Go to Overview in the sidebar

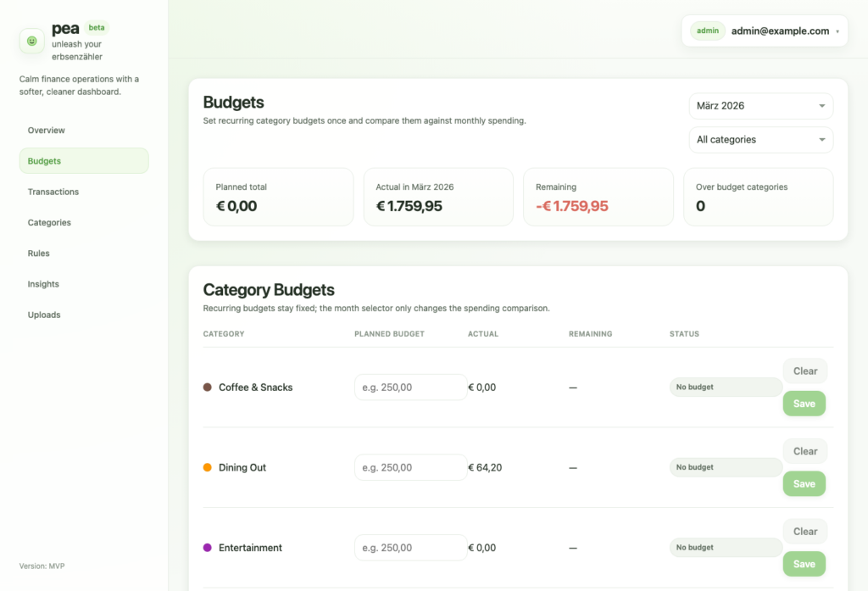pyautogui.click(x=47, y=131)
